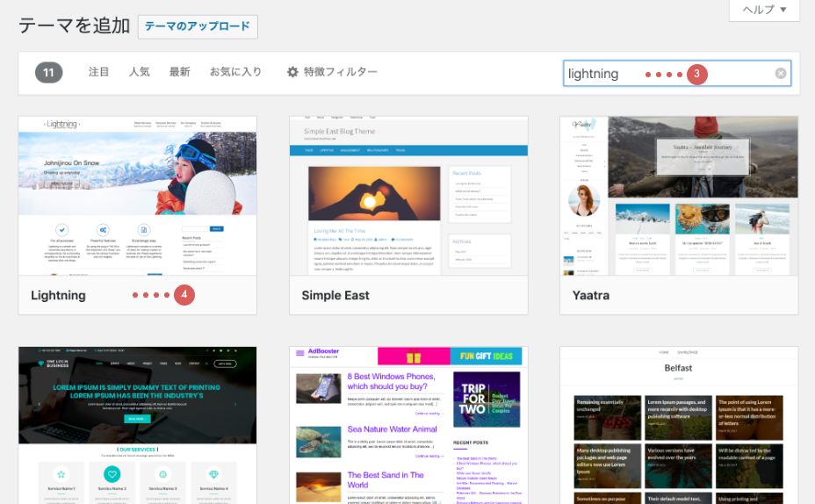Open the One Login Business theme preview

138,425
